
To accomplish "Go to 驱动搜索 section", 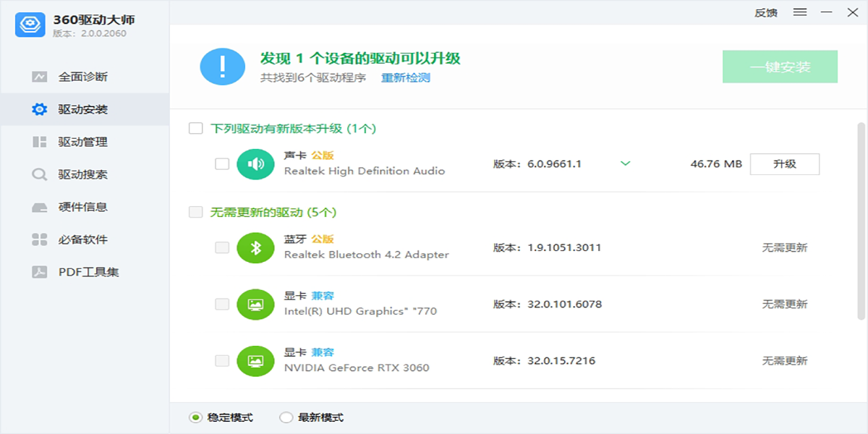I will point(85,174).
